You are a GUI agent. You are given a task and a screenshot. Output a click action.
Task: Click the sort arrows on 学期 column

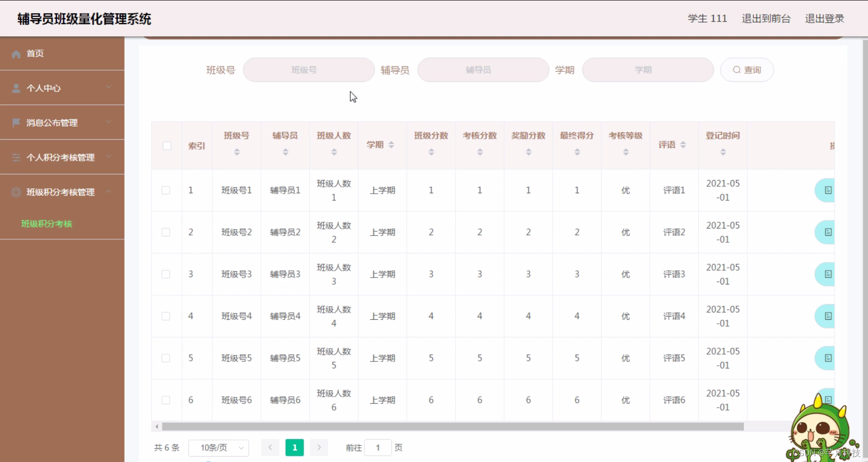click(x=391, y=145)
